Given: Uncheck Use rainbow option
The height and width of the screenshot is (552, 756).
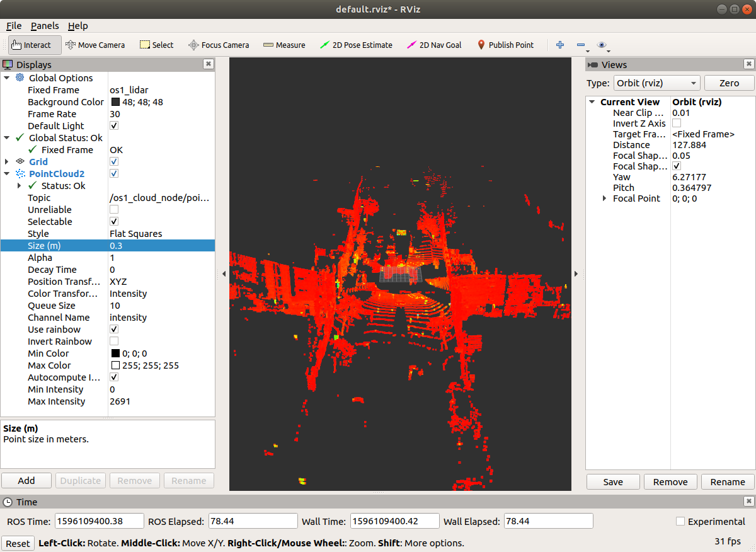Looking at the screenshot, I should coord(114,329).
